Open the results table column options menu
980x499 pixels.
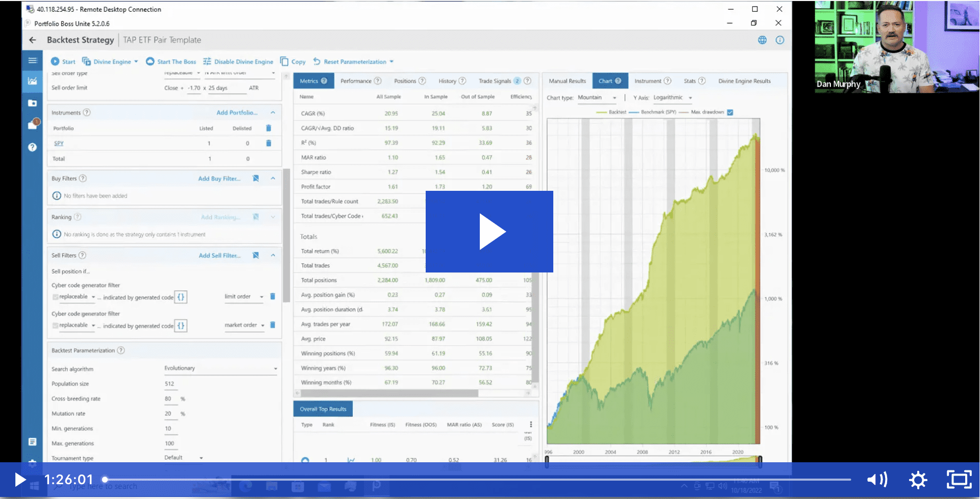pyautogui.click(x=531, y=425)
